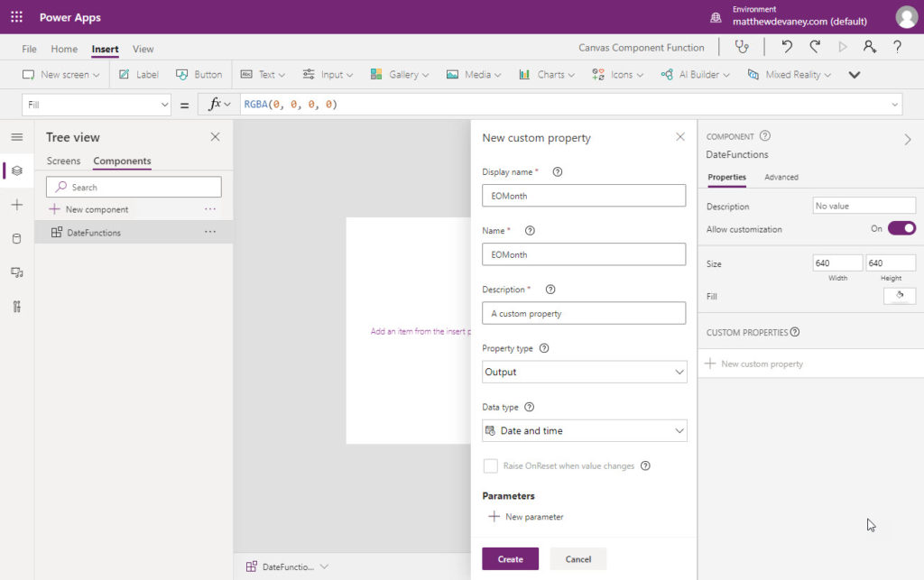The height and width of the screenshot is (580, 924).
Task: Open the Media sidebar icon
Action: [x=17, y=272]
